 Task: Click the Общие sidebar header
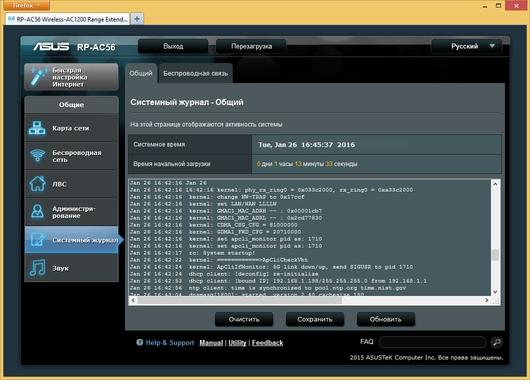point(71,105)
